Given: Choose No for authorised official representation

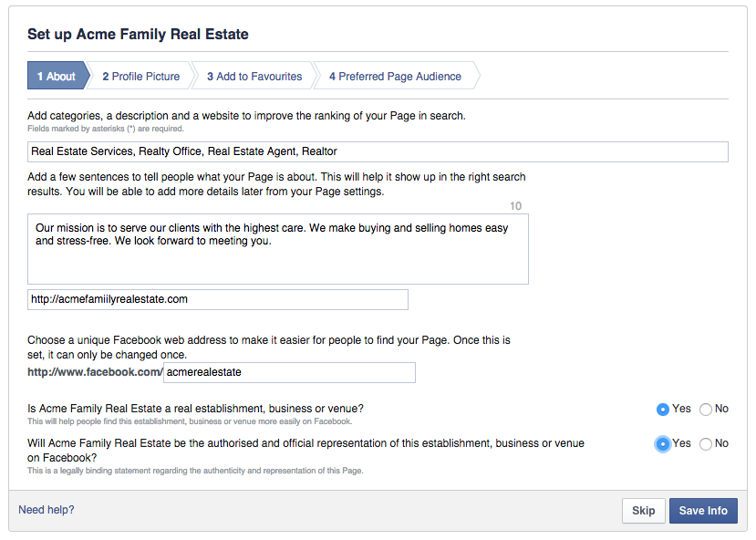Looking at the screenshot, I should 705,443.
